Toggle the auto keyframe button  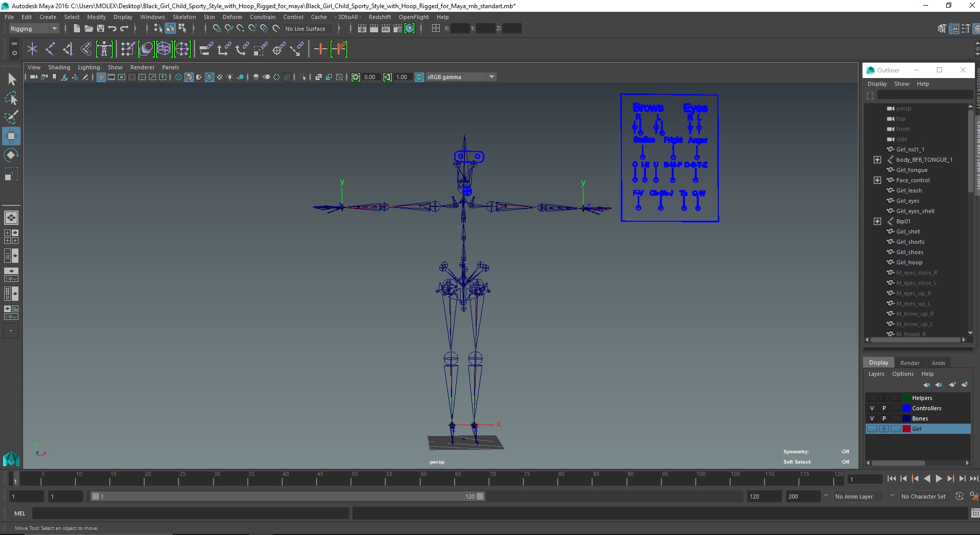959,496
